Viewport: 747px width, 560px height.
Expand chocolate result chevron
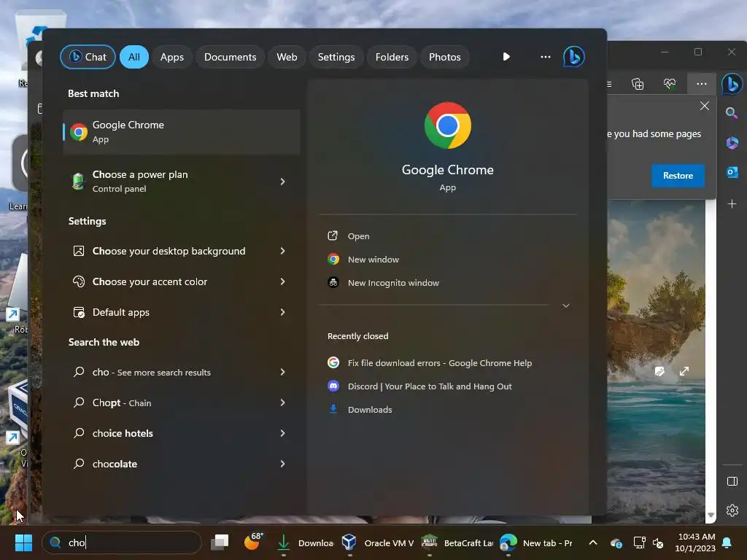click(x=282, y=464)
